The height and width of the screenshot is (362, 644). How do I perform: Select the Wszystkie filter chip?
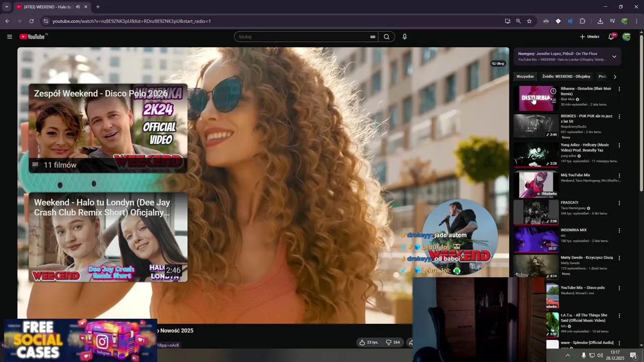tap(525, 76)
